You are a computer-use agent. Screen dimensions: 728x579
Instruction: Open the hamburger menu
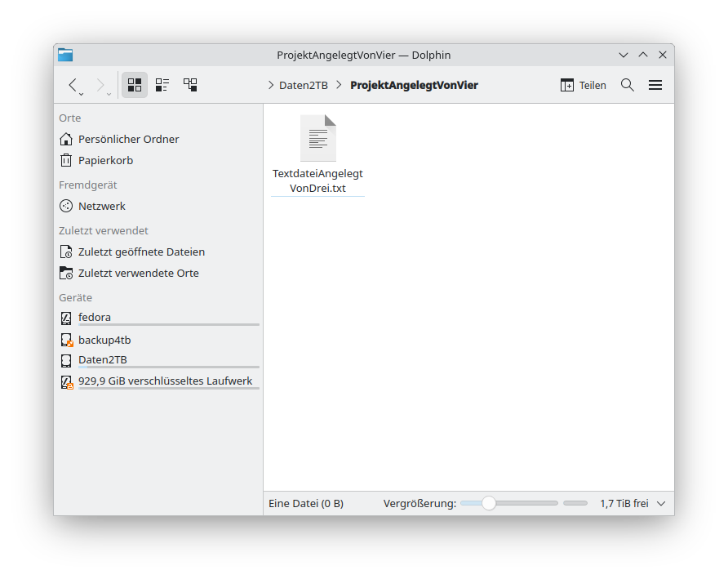point(655,85)
